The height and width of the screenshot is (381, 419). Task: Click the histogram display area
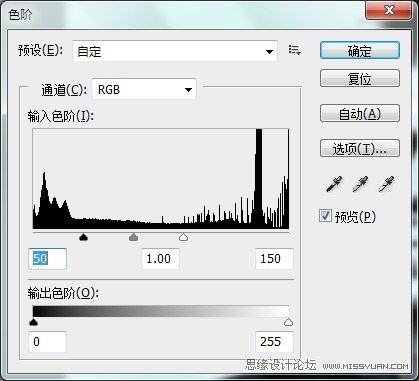pos(161,179)
